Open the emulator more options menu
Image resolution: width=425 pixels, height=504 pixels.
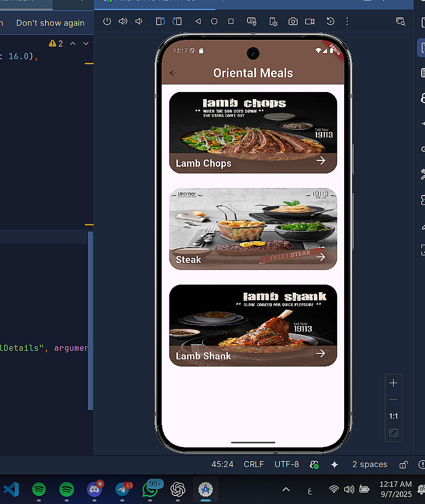point(347,22)
